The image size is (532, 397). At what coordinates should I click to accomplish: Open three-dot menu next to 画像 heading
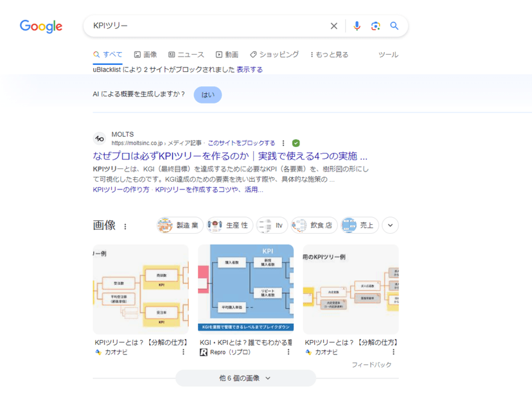pos(125,227)
